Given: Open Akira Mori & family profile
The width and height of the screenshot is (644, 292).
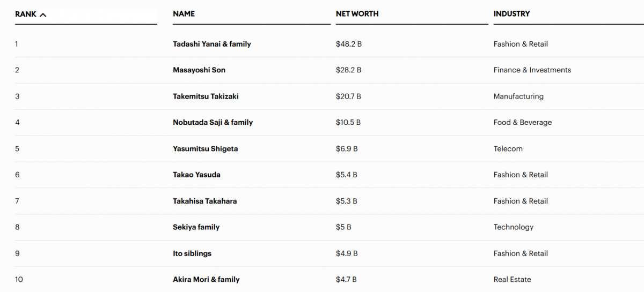Looking at the screenshot, I should point(206,280).
